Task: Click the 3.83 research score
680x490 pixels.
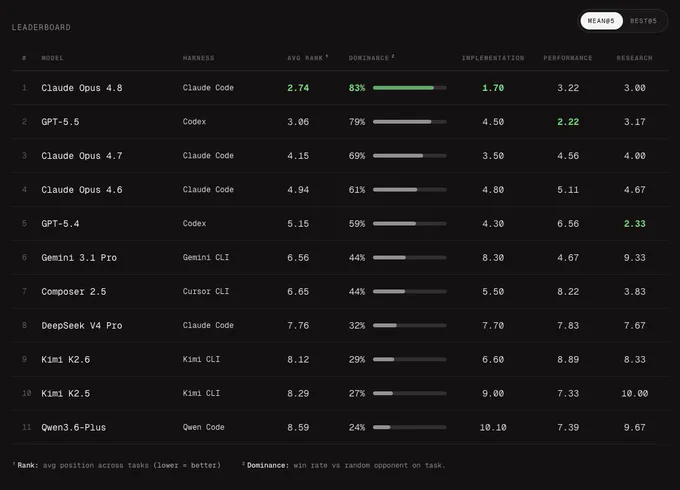Action: click(x=634, y=291)
